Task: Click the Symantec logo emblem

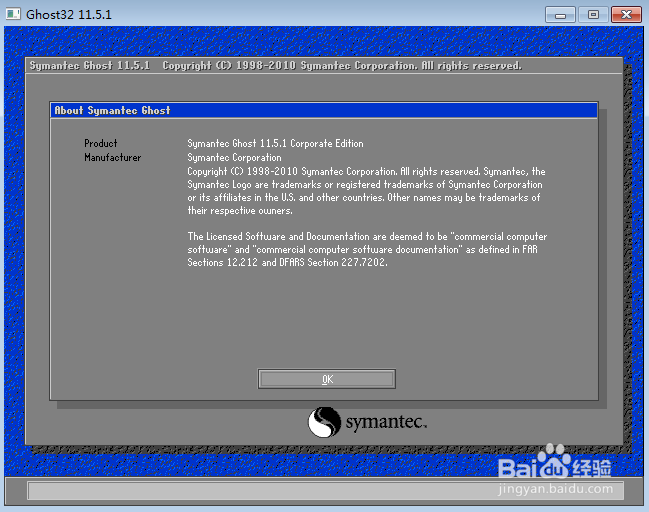Action: click(324, 422)
